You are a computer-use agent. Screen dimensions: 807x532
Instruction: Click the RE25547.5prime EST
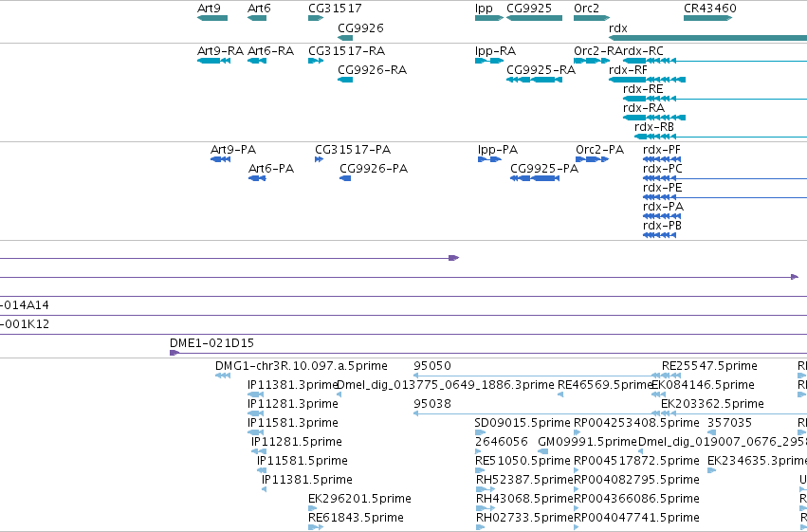[x=671, y=376]
